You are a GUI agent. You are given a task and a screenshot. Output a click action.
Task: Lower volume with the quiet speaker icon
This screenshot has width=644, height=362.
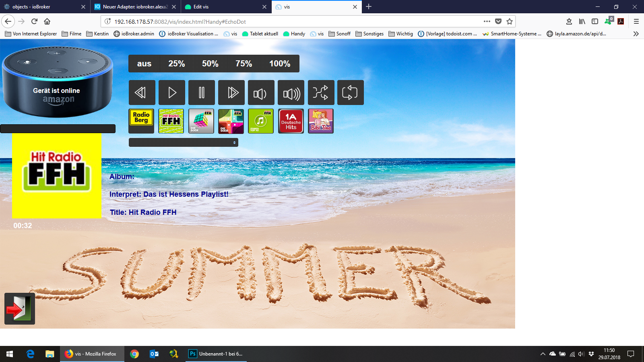[x=261, y=93]
